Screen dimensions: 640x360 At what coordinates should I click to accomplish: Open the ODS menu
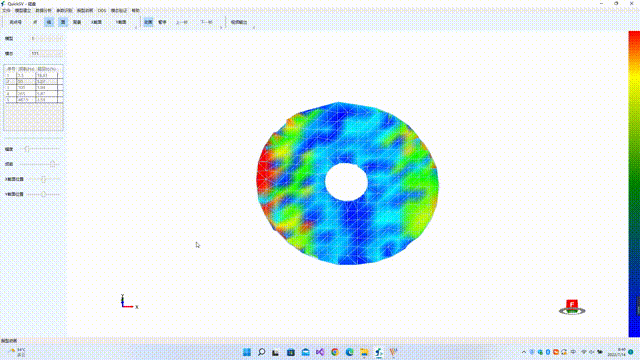(102, 10)
